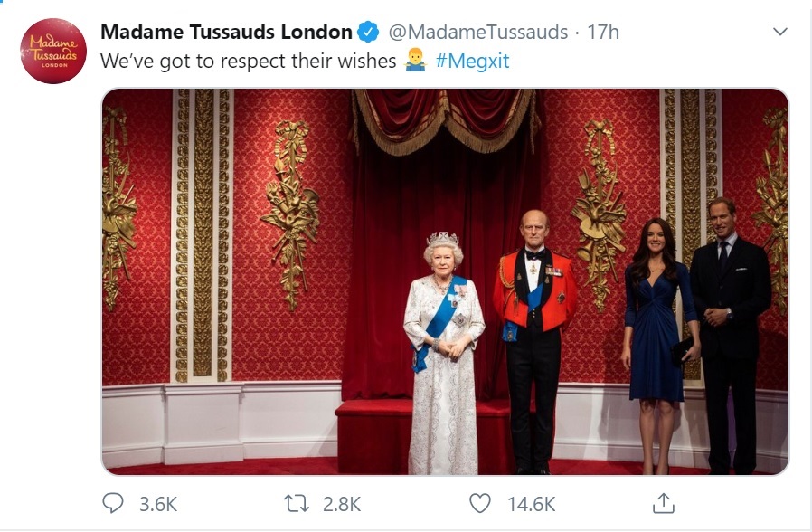Click the Madame Tussauds London display name
The image size is (812, 532).
(x=226, y=32)
